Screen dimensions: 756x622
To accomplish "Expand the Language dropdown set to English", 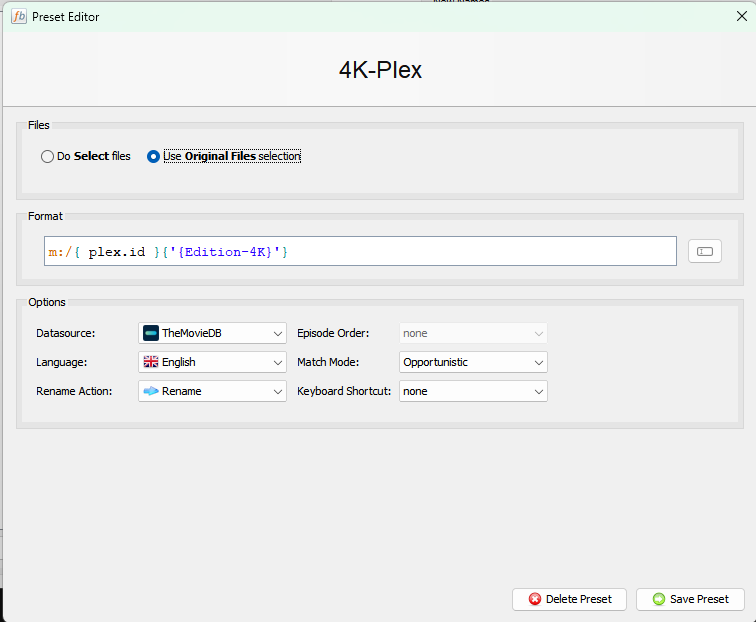I will coord(212,362).
